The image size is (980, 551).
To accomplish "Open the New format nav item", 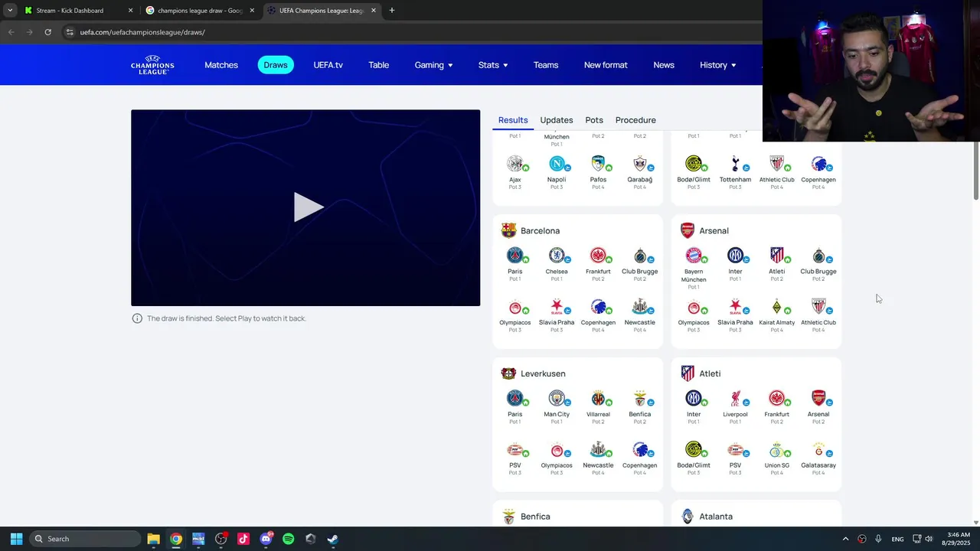I will (x=606, y=65).
